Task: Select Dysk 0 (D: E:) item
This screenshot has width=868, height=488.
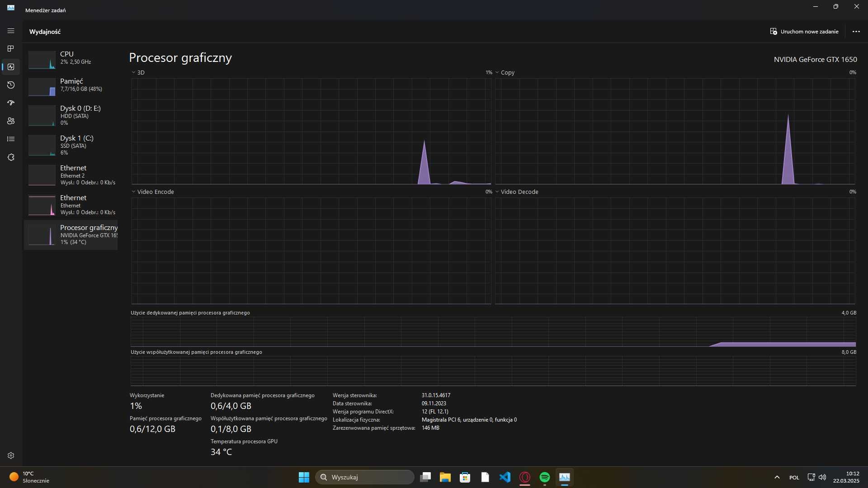Action: pos(71,115)
